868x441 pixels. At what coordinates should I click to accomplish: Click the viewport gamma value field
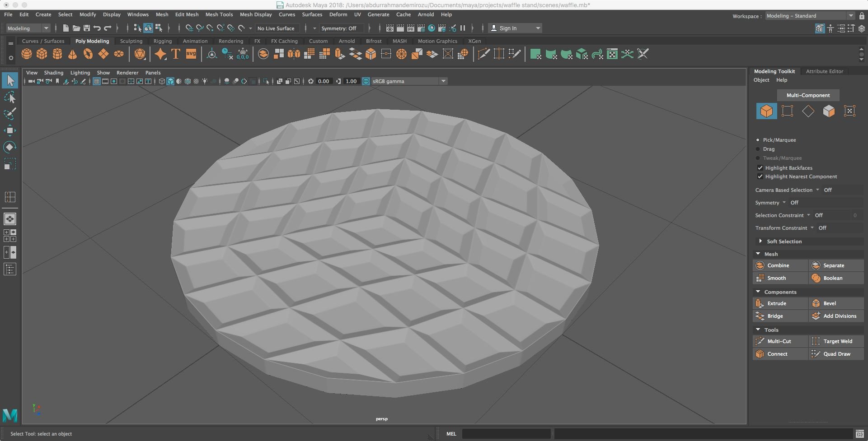[351, 81]
